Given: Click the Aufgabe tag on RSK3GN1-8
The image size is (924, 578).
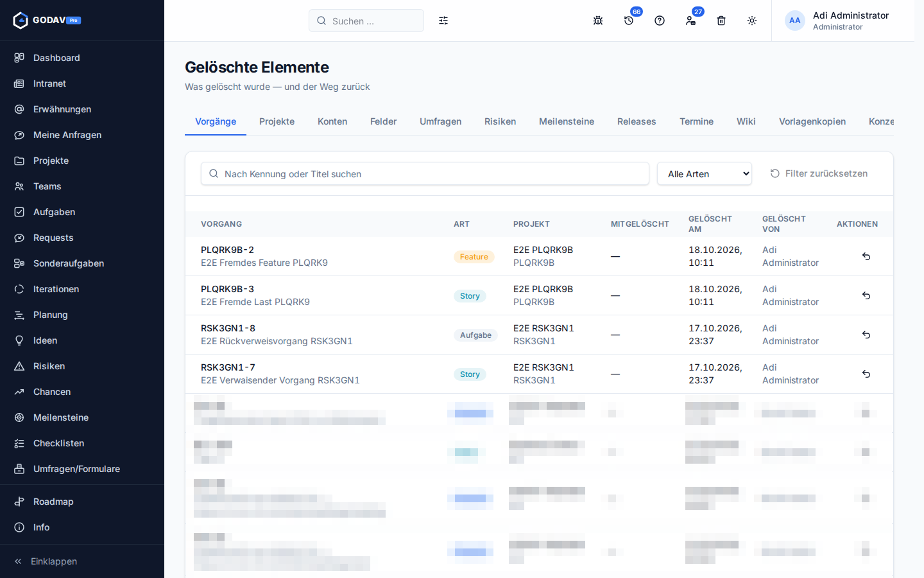Looking at the screenshot, I should (x=475, y=335).
